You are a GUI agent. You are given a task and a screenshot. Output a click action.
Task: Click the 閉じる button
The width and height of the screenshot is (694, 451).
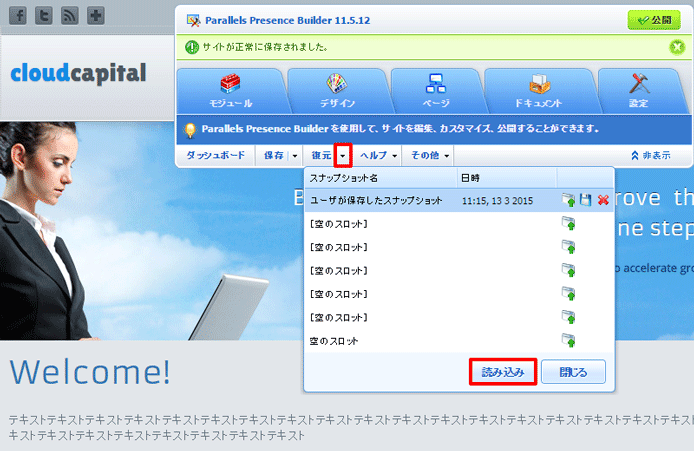click(573, 372)
